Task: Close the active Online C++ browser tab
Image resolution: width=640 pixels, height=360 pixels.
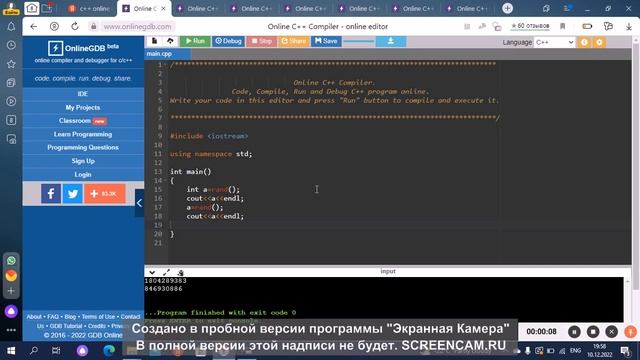Action: 163,9
